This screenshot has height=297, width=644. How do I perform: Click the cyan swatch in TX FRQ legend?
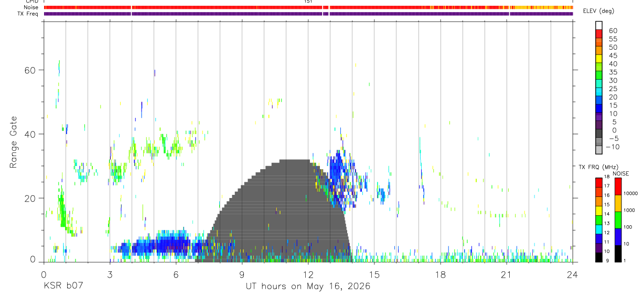point(599,229)
